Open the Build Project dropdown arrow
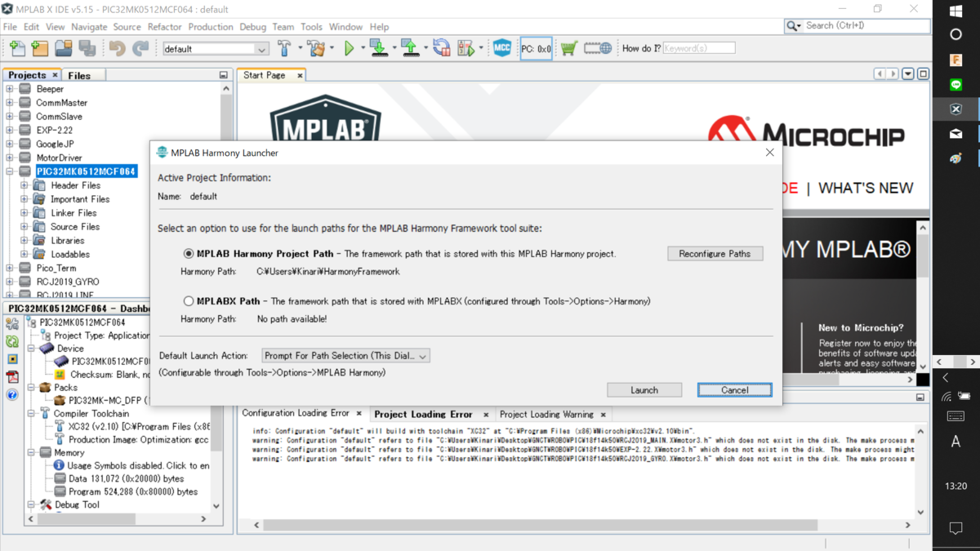The width and height of the screenshot is (980, 551). [299, 49]
